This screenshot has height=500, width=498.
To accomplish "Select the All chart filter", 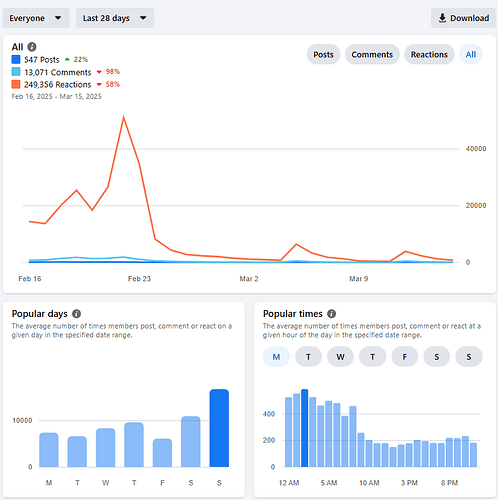I will pyautogui.click(x=471, y=54).
